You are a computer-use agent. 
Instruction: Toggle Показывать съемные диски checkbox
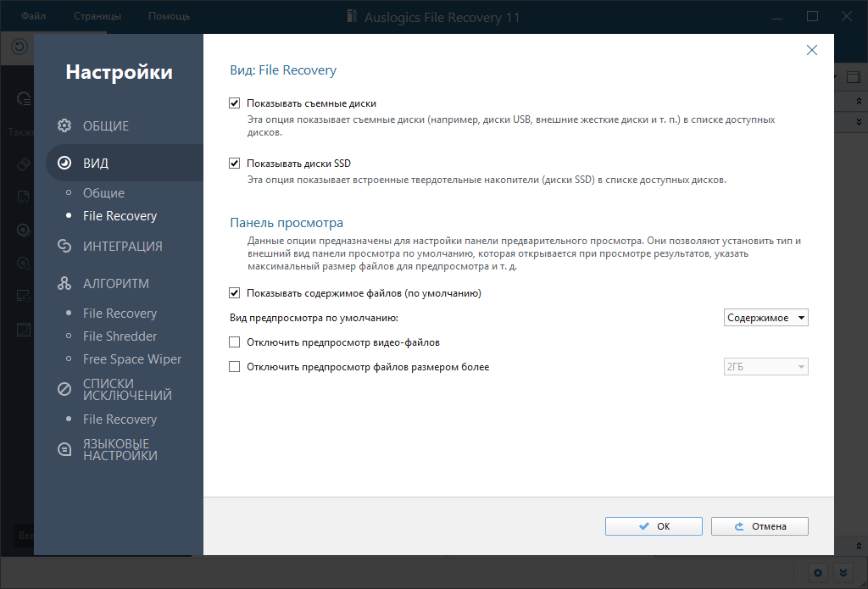point(234,103)
